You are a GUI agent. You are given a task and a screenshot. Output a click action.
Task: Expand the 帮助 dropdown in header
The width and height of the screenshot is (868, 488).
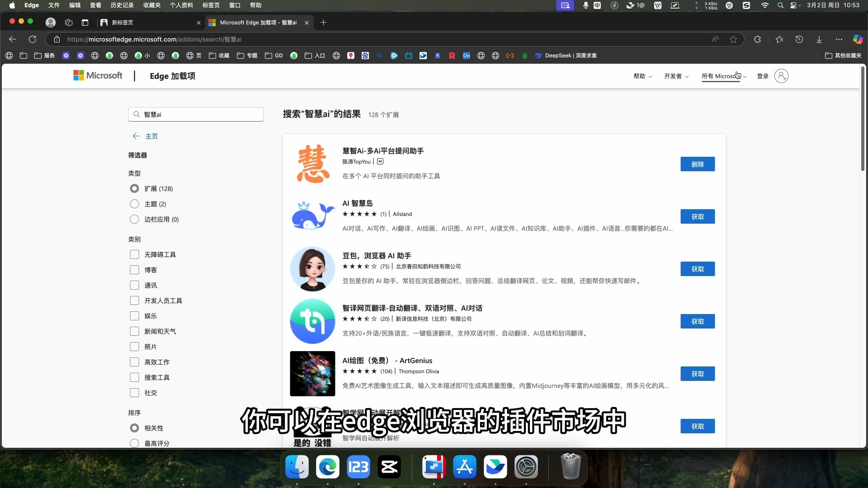[x=642, y=76]
